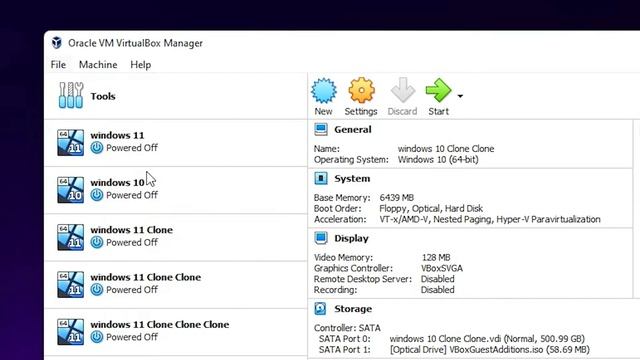Create a new VM with the New icon
640x360 pixels.
tap(324, 91)
